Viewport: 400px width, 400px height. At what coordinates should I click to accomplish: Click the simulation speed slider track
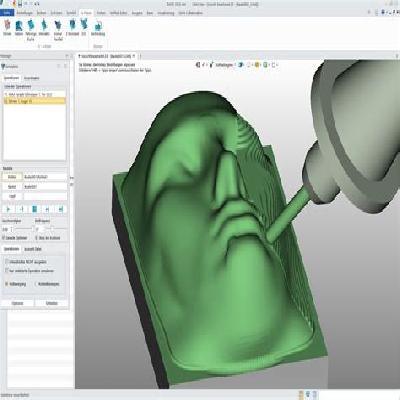click(x=23, y=229)
